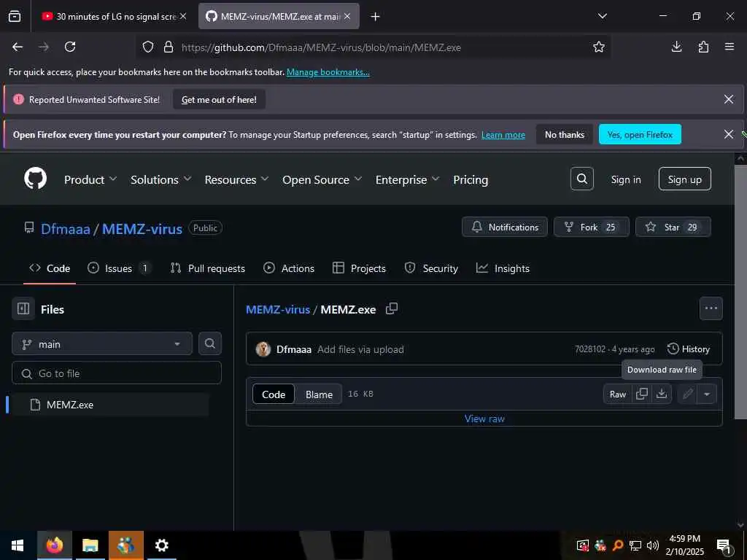Click the volume speaker tray icon
Viewport: 747px width, 560px height.
click(x=653, y=545)
